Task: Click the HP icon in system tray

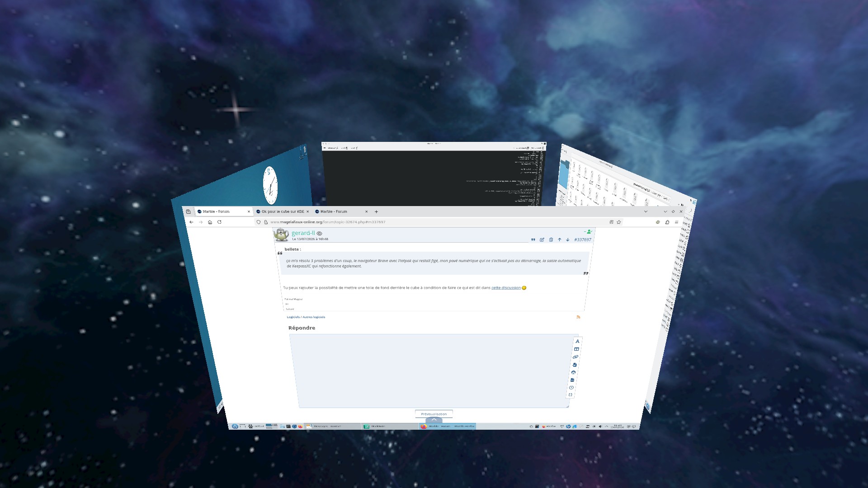Action: coord(568,427)
